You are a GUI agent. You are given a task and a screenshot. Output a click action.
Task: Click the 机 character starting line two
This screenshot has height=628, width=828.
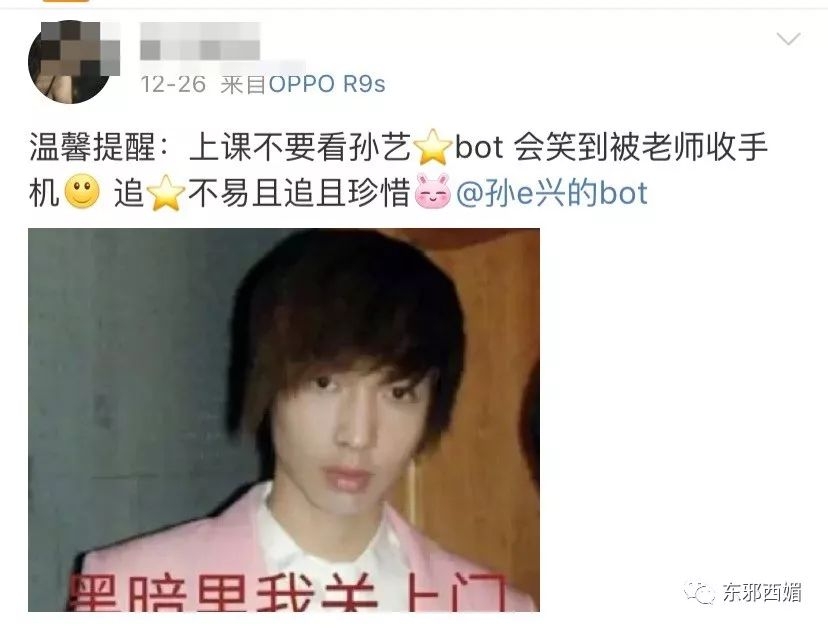point(44,192)
